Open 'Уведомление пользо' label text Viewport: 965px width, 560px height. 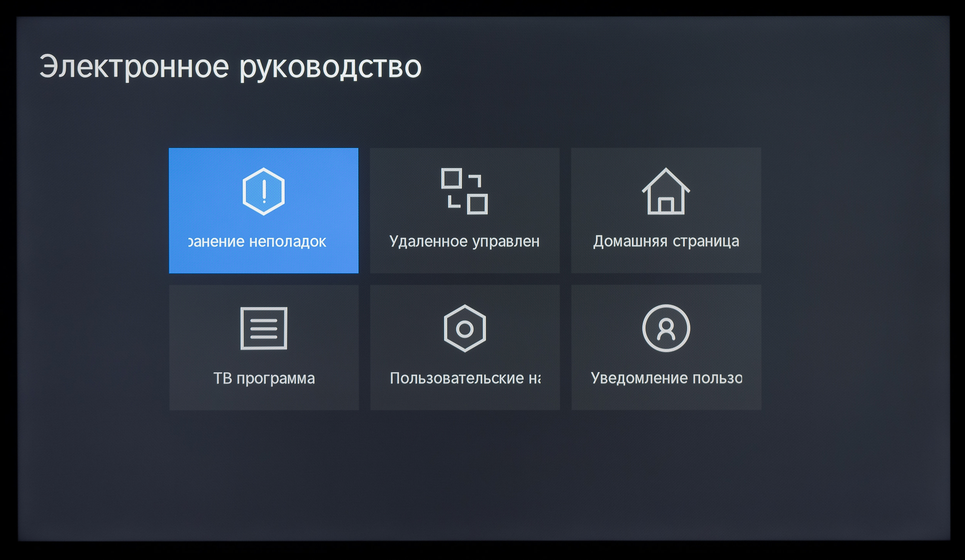(x=666, y=378)
